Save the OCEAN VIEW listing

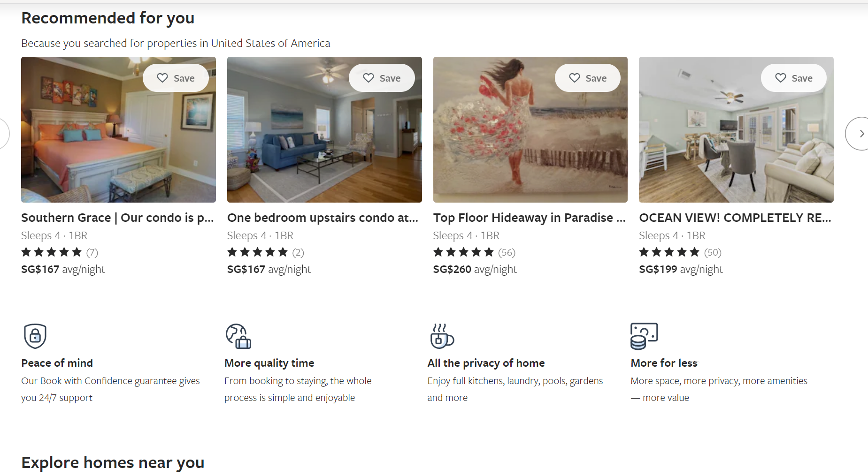coord(793,78)
